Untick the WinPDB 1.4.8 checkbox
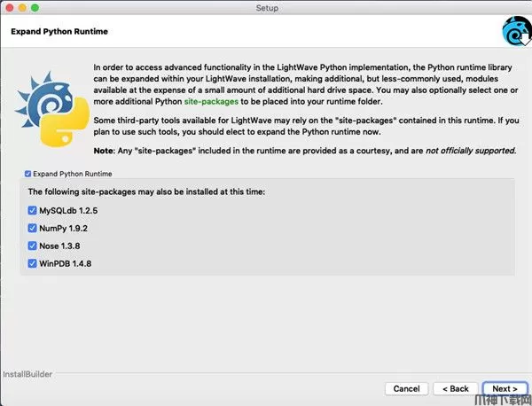 [33, 263]
